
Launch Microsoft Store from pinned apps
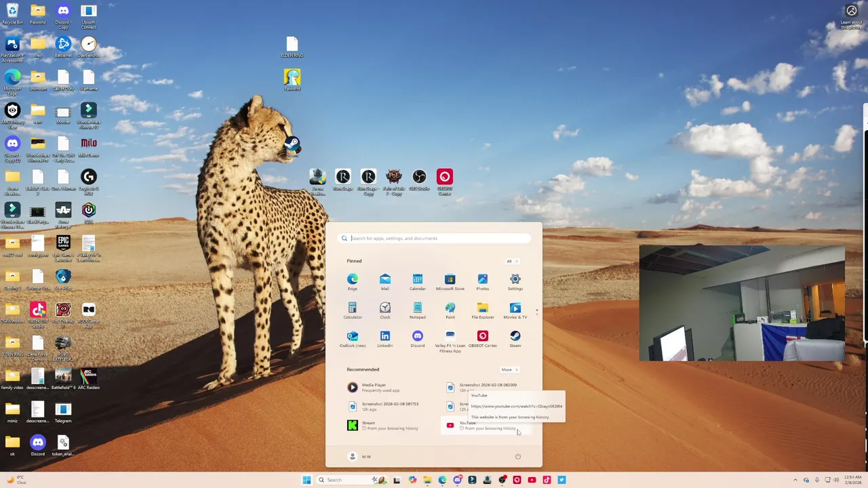(x=450, y=282)
